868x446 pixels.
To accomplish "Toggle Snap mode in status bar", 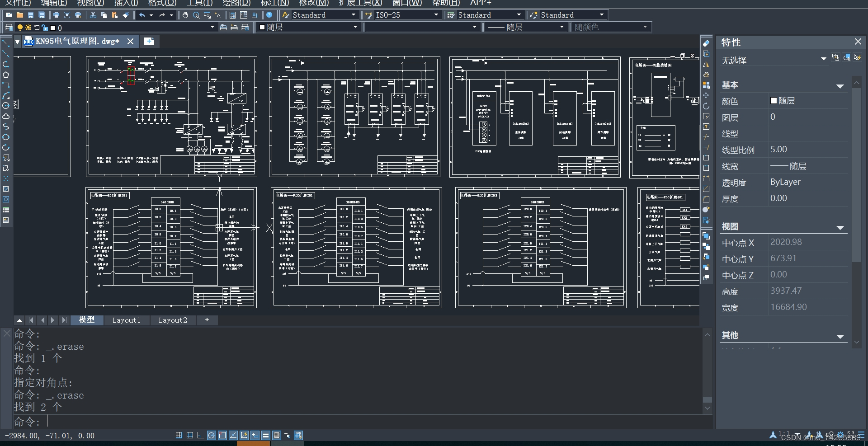I will click(x=179, y=435).
